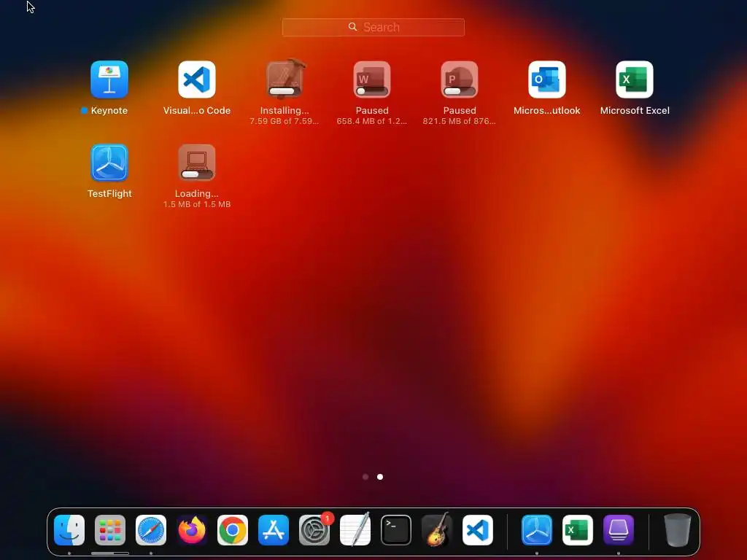Click the Launchpad icon in the Dock
747x560 pixels.
point(110,530)
